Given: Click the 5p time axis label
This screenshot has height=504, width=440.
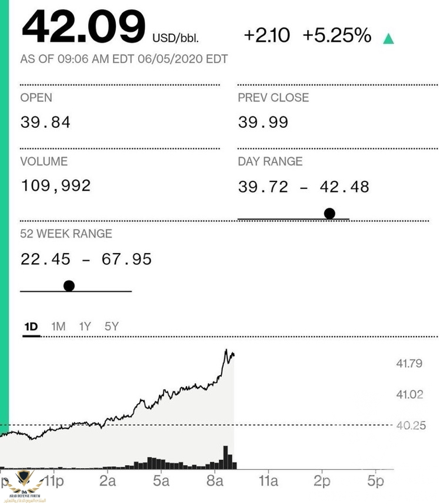Looking at the screenshot, I should point(375,481).
